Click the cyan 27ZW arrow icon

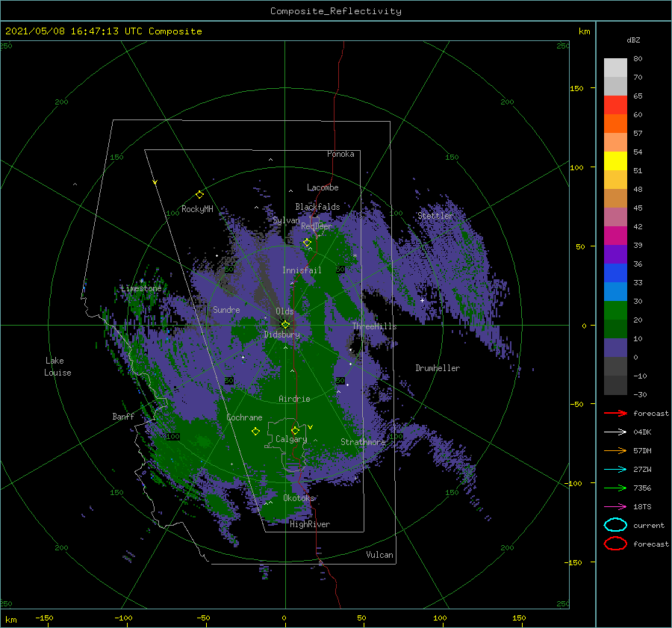[x=615, y=470]
